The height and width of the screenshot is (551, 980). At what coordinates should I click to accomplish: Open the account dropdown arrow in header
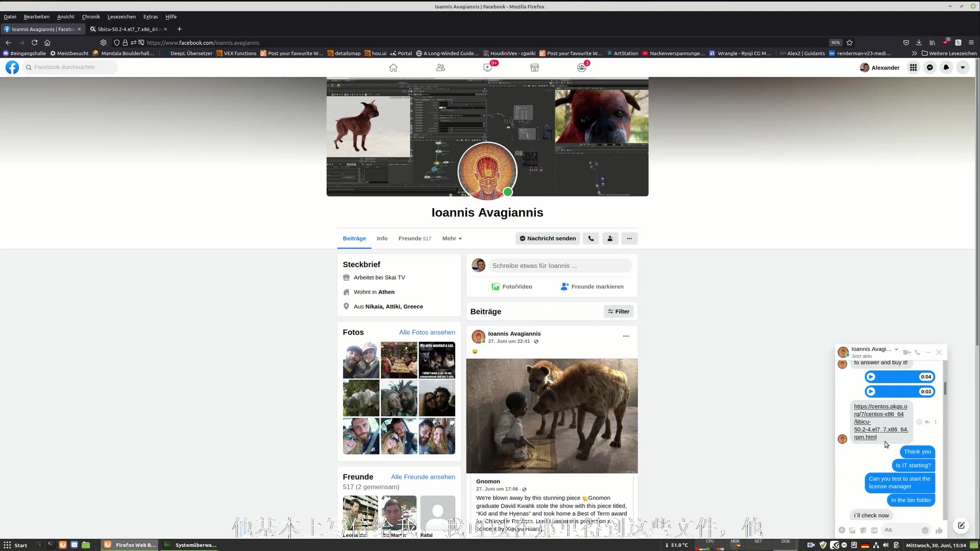pyautogui.click(x=963, y=67)
